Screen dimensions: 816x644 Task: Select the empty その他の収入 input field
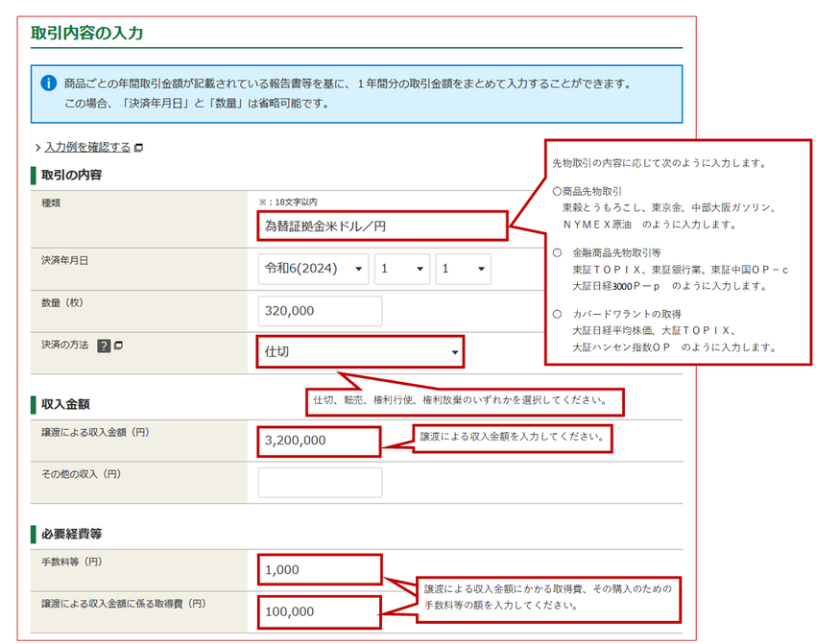tap(320, 482)
